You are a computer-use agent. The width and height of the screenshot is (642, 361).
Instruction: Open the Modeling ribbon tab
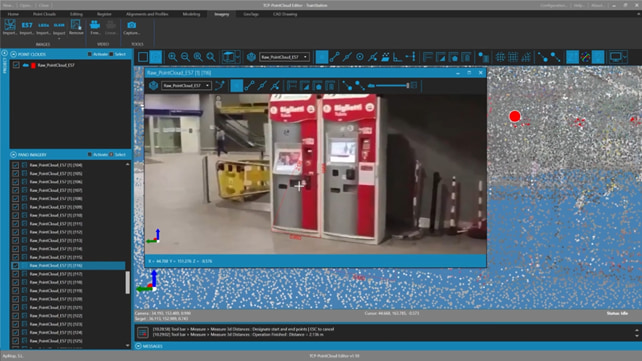pos(191,14)
